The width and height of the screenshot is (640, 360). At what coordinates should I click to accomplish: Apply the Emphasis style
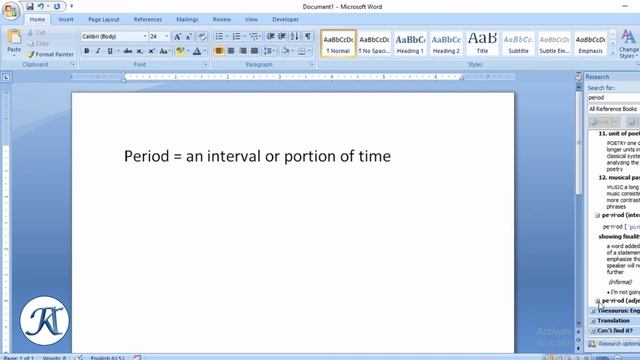(590, 43)
